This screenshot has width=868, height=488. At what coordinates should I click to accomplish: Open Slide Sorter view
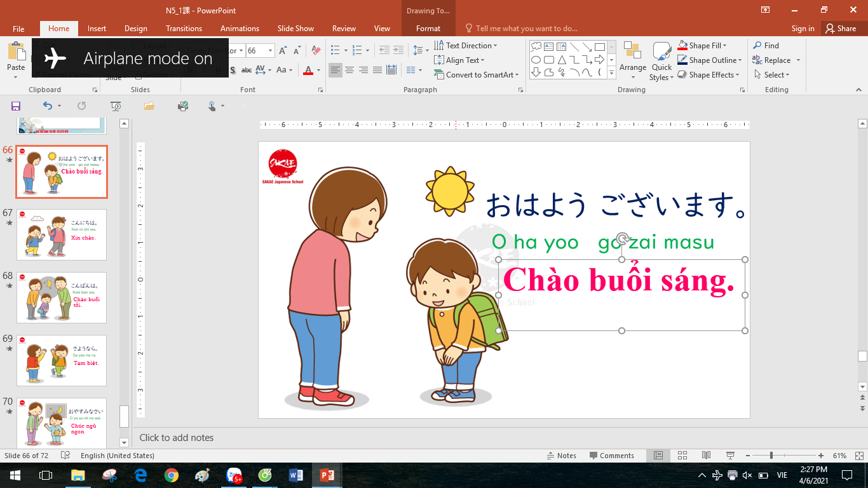click(x=682, y=456)
